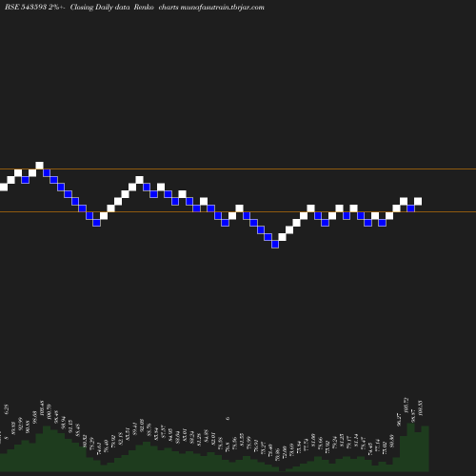Image resolution: width=476 pixels, height=476 pixels.
Task: Click the "munafasutrain.tbrjar.com" text in the title
Action: click(222, 8)
